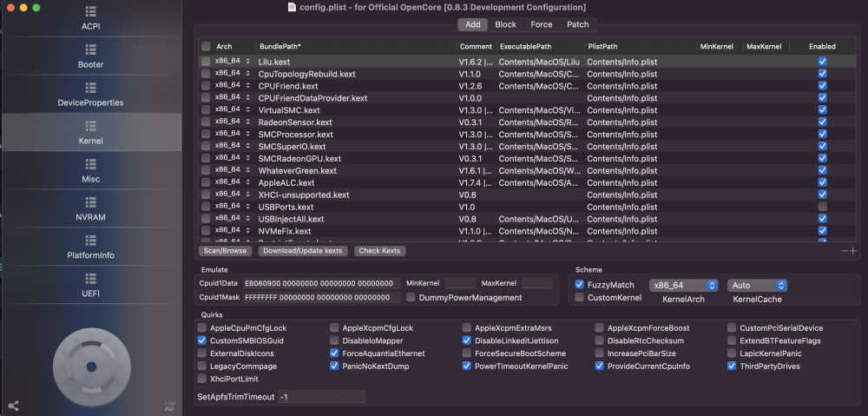Image resolution: width=868 pixels, height=416 pixels.
Task: Open the KernelCache Auto dropdown
Action: [757, 285]
